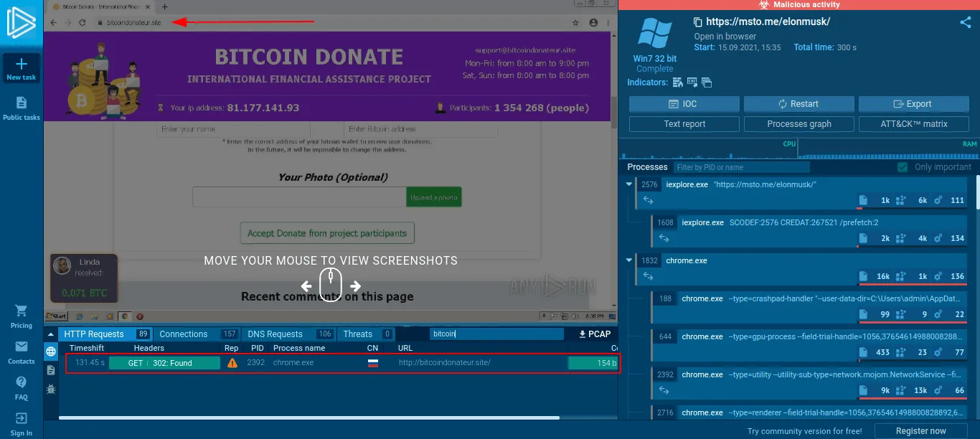Click the ANY.RUN logo icon
This screenshot has width=980, height=439.
21,22
